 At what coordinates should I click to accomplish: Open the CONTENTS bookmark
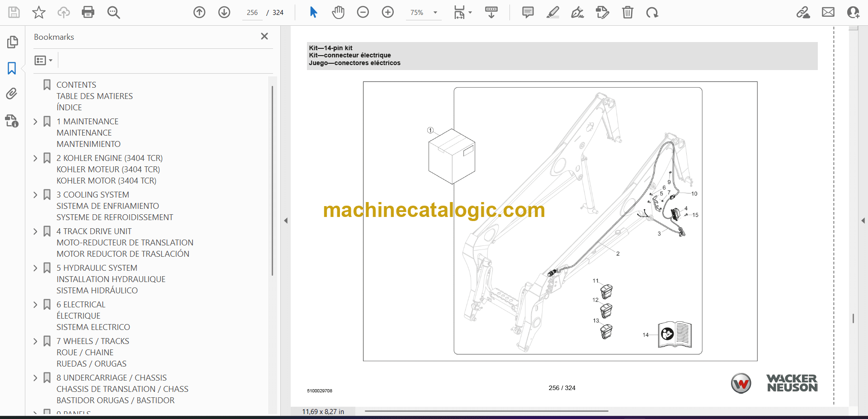click(x=76, y=85)
